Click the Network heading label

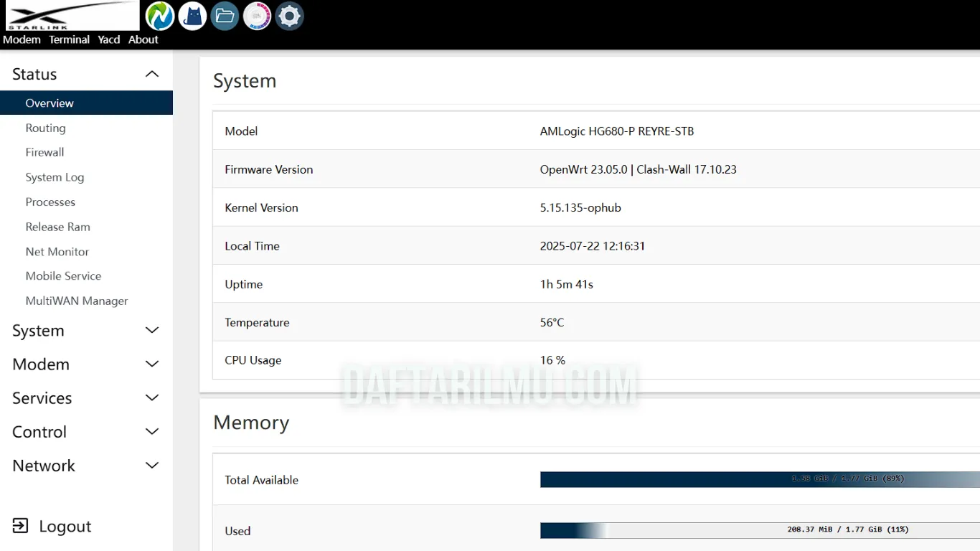pos(44,466)
